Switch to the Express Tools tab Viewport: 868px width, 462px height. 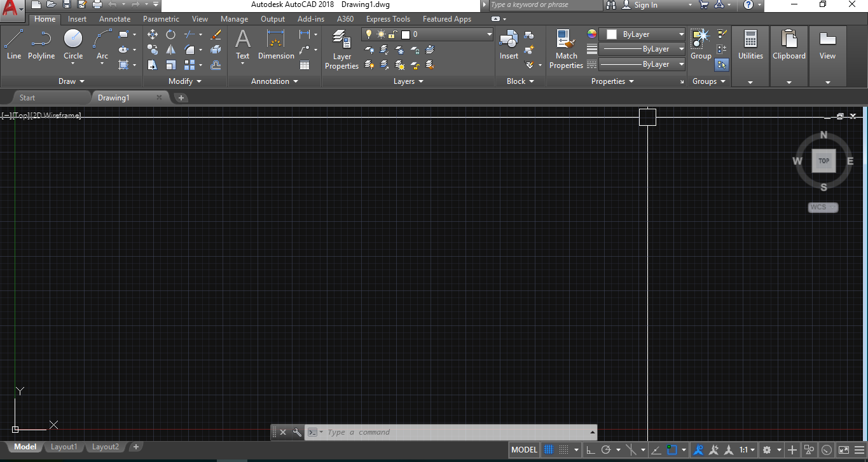388,19
